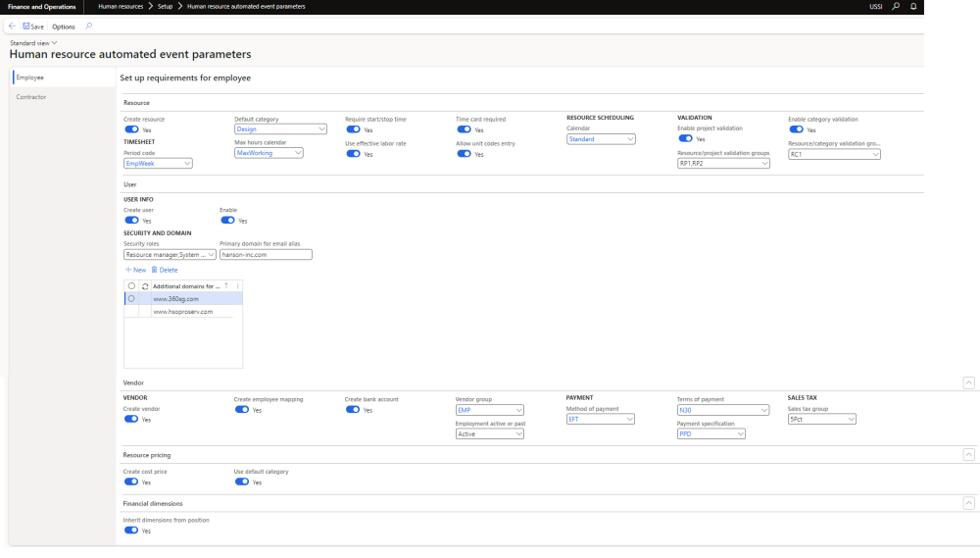Click the grid refresh icon

pos(145,285)
